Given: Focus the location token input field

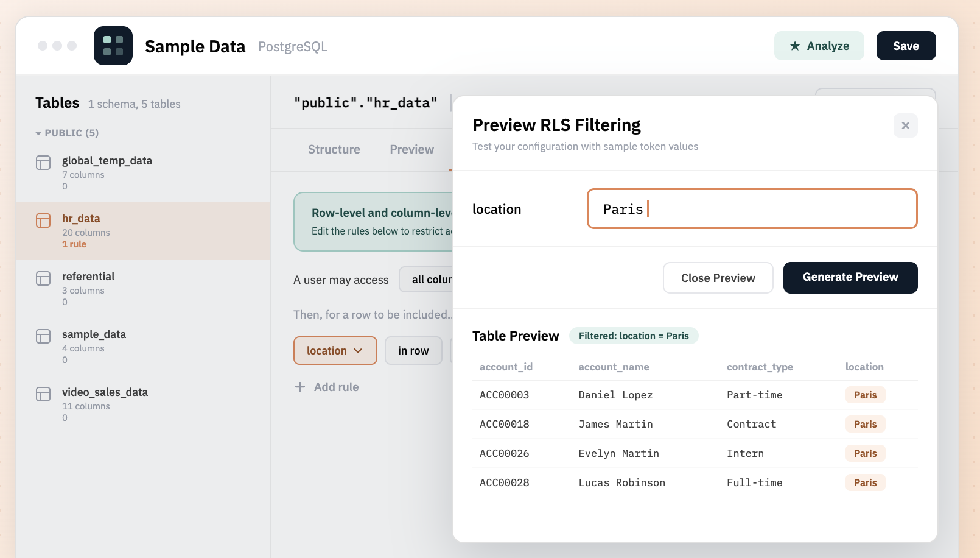Looking at the screenshot, I should (x=752, y=209).
